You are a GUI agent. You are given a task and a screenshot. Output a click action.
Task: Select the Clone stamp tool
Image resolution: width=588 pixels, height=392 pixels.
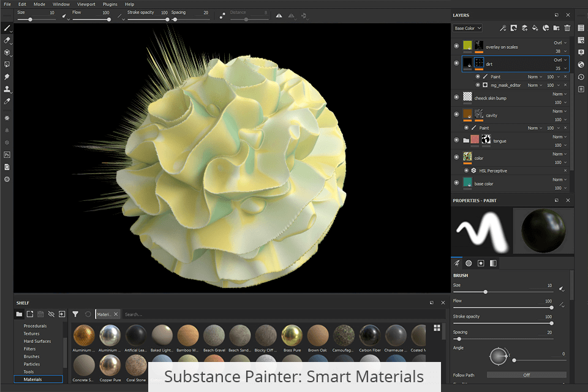7,89
